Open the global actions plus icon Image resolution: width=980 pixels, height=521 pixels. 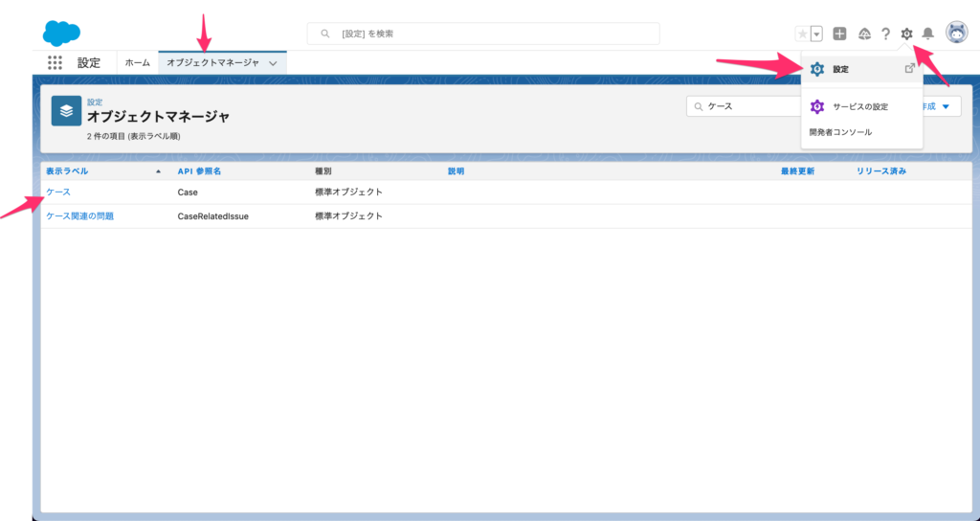839,34
